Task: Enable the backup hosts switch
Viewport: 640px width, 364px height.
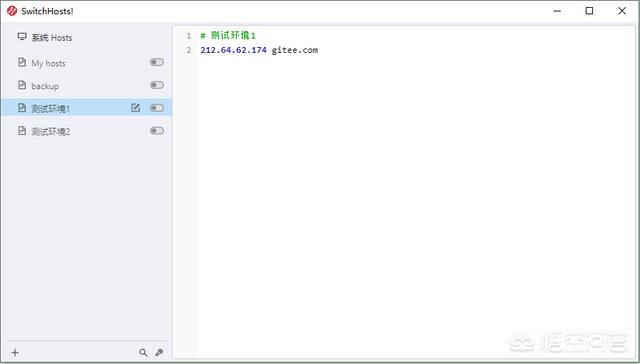Action: click(157, 85)
